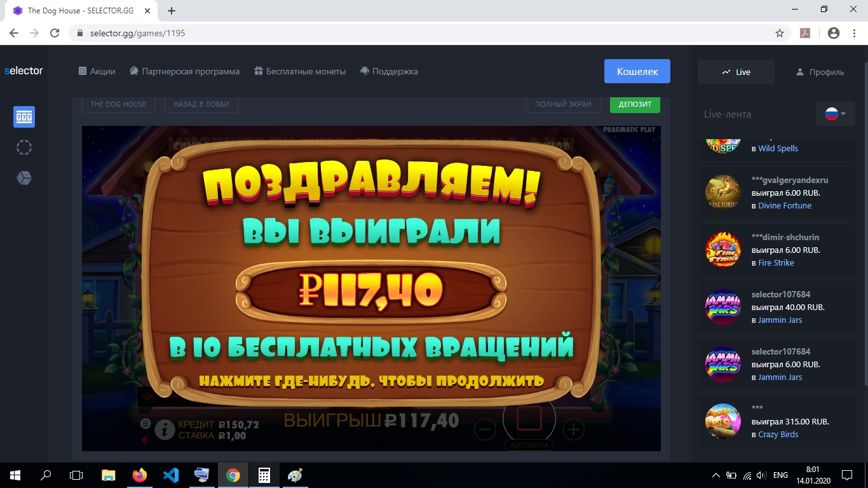
Task: Go to the selector logo home
Action: (x=24, y=71)
